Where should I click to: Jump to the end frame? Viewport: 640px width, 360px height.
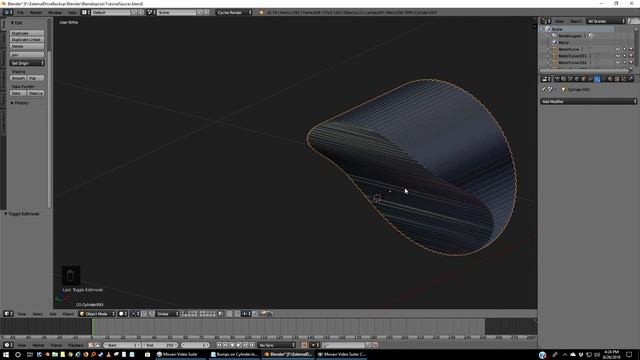(251, 345)
